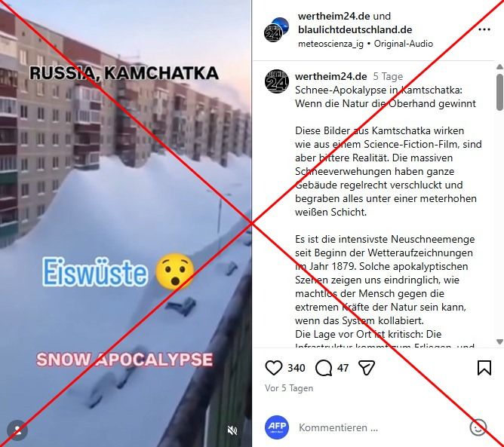This screenshot has width=504, height=447.
Task: Share the post using the paper plane icon
Action: pyautogui.click(x=367, y=368)
